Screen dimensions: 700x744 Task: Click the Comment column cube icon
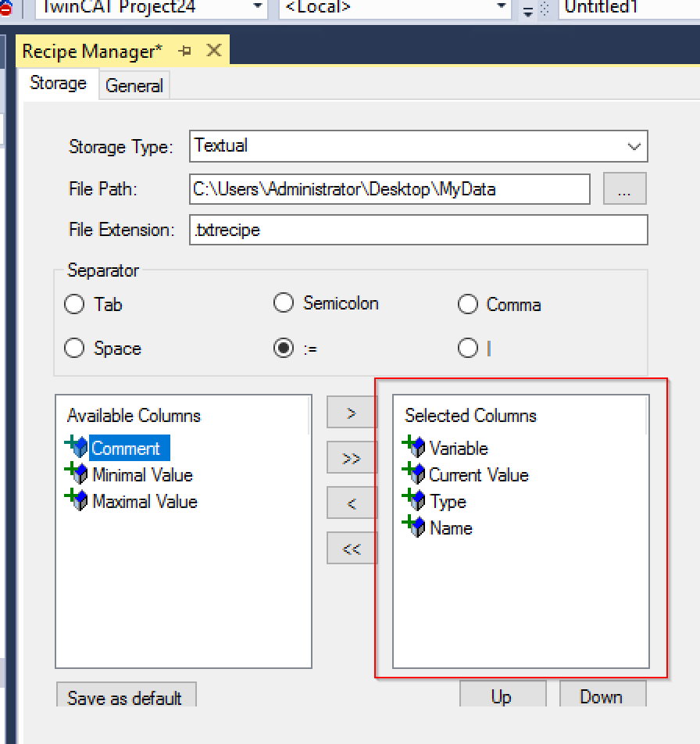[x=77, y=447]
